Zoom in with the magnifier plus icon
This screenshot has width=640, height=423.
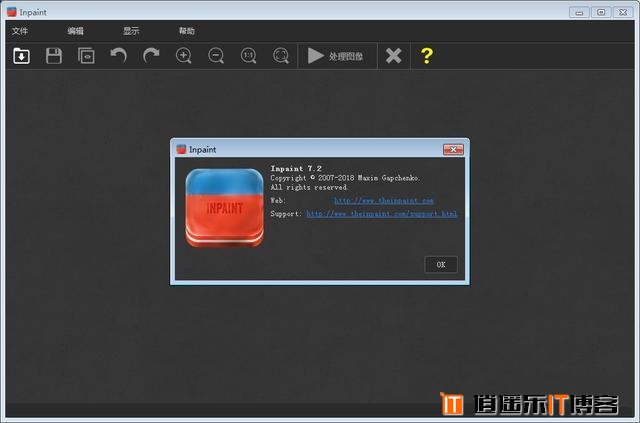pos(184,56)
